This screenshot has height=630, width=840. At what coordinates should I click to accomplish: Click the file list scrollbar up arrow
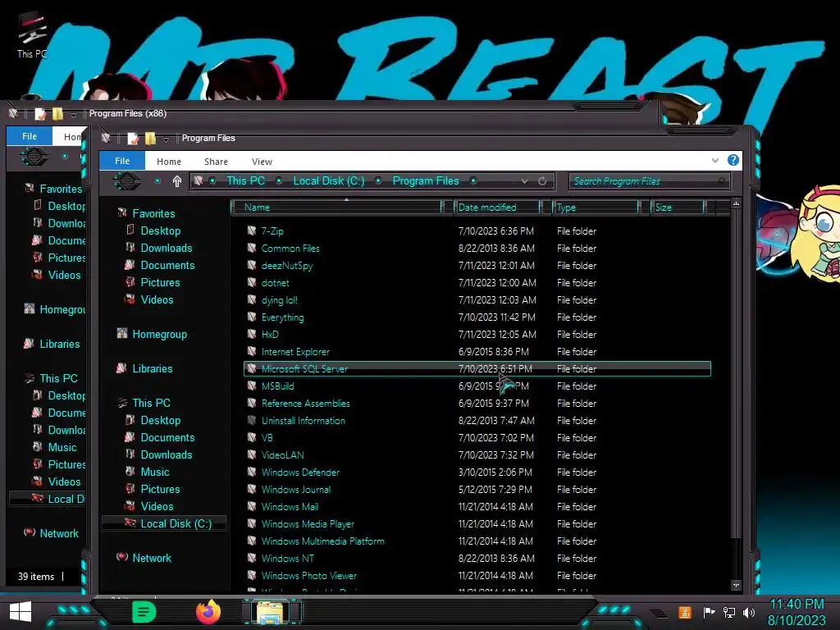click(736, 204)
